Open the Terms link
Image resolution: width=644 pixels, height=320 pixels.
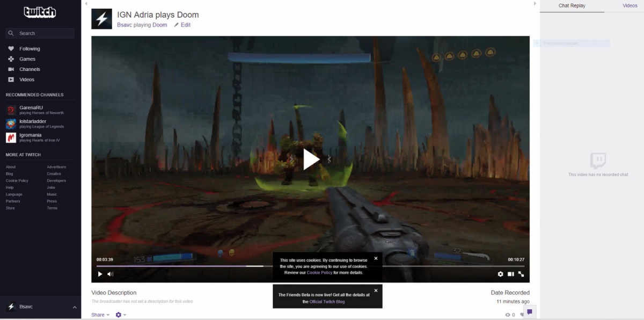52,208
